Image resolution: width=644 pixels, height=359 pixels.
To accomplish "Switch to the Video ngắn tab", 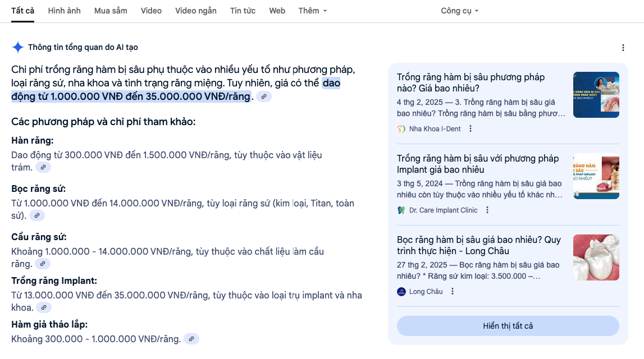I will (195, 11).
